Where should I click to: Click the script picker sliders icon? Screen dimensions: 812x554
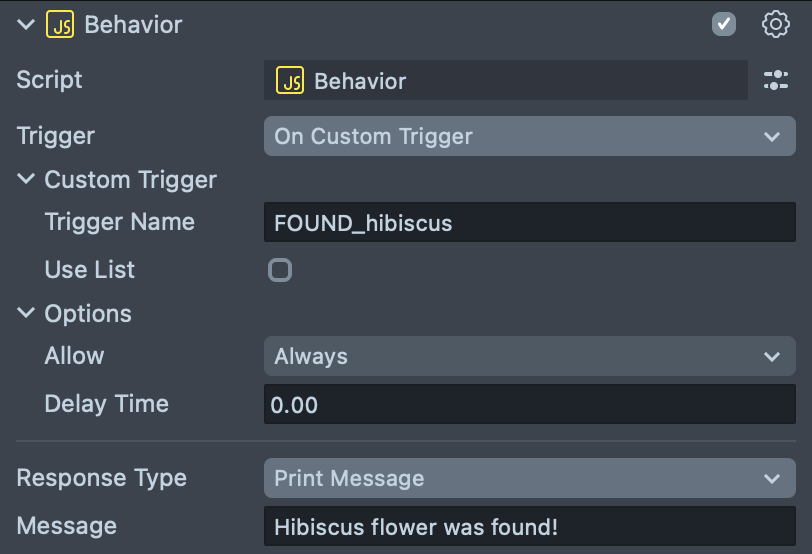pos(776,82)
